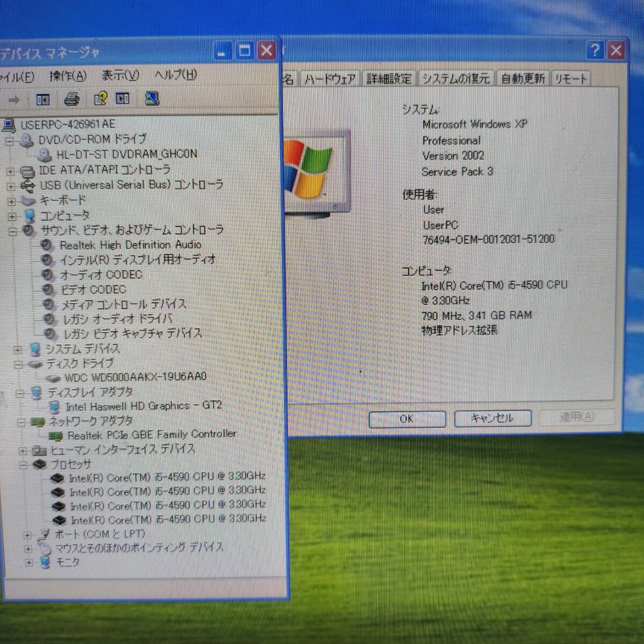Select レガシ ビデオ キャプチャ デバイス entry

pyautogui.click(x=133, y=333)
